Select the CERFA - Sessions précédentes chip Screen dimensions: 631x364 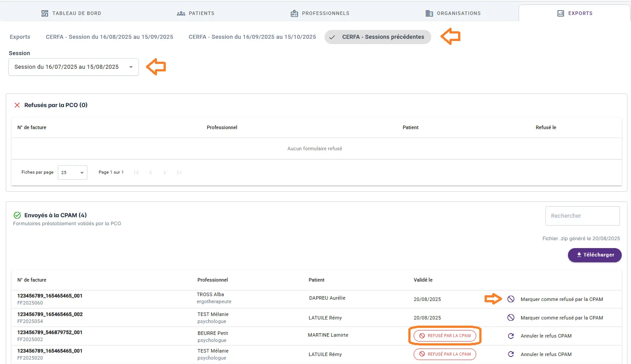point(378,37)
